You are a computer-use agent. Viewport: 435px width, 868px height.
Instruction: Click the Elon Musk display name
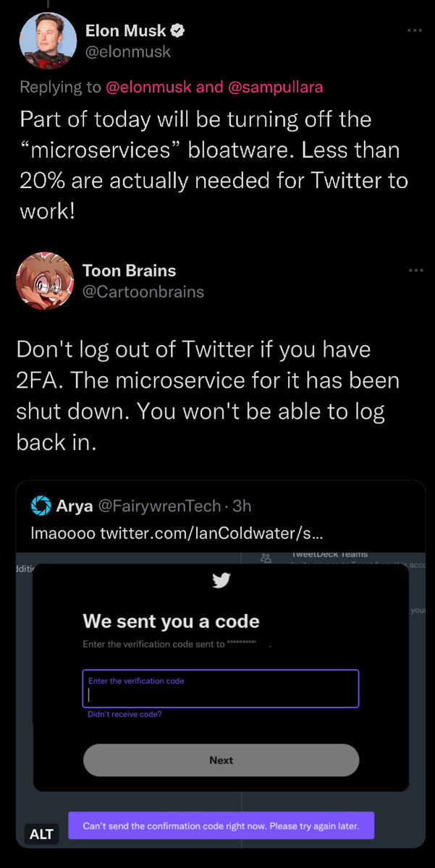coord(126,31)
